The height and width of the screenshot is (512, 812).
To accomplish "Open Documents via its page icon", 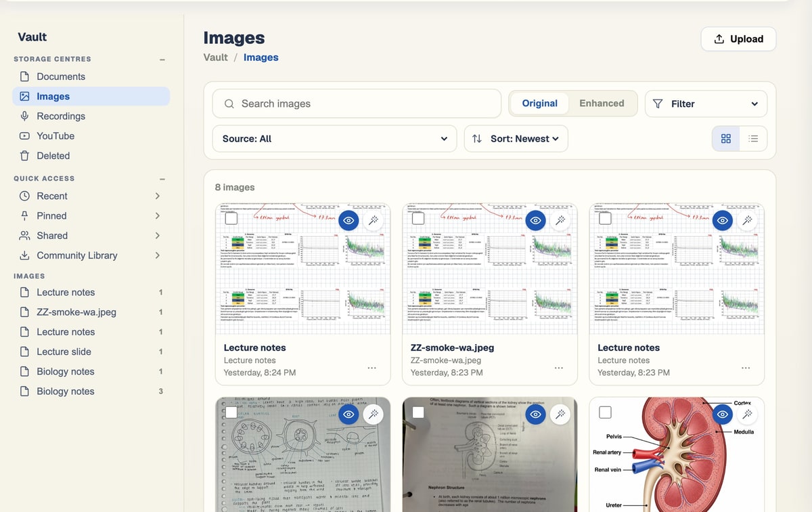I will point(24,77).
